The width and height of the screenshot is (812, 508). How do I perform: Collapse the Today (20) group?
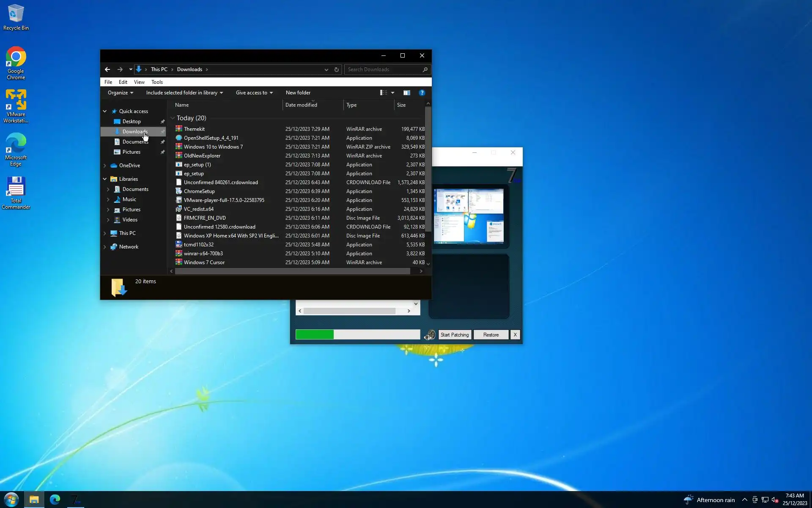tap(173, 118)
